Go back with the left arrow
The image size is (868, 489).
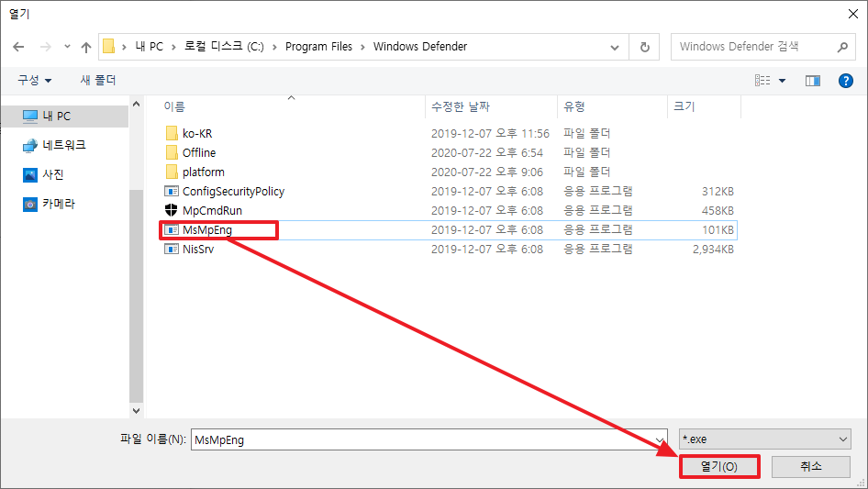(x=18, y=47)
